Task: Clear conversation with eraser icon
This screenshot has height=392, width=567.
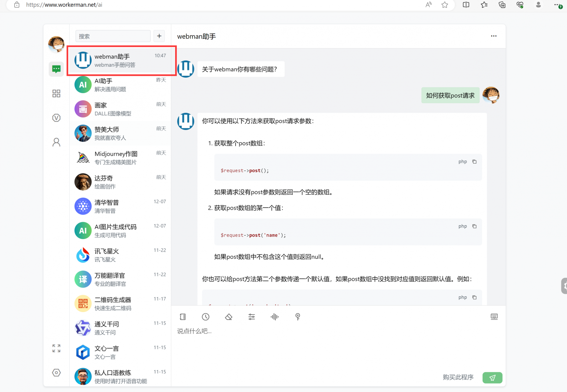Action: click(229, 317)
